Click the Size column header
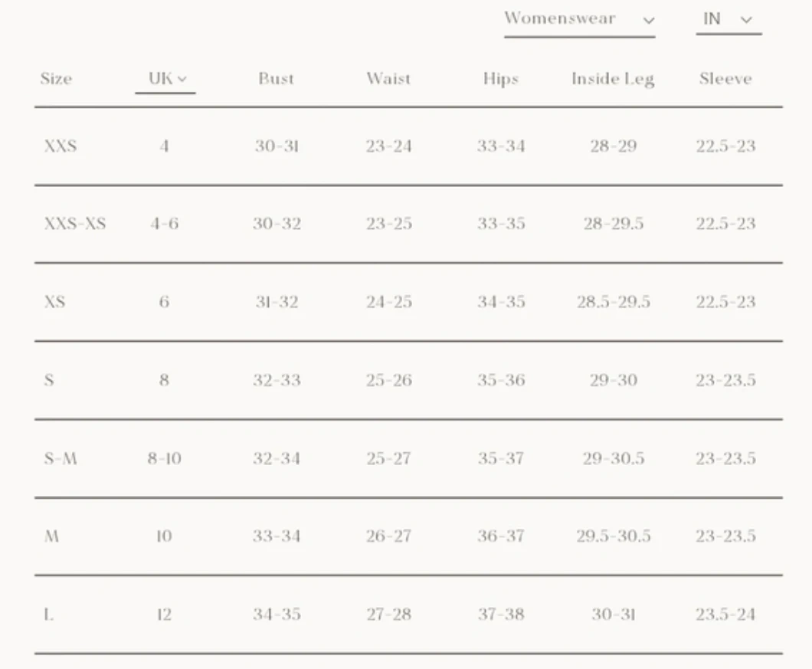Image resolution: width=812 pixels, height=669 pixels. point(56,79)
